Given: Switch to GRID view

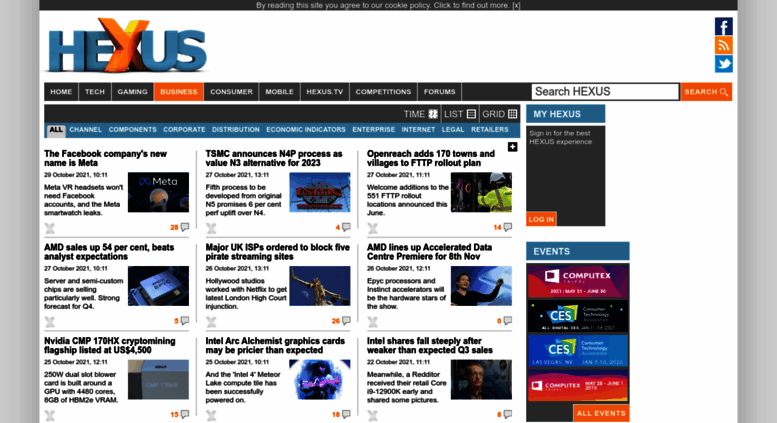Looking at the screenshot, I should (x=500, y=114).
